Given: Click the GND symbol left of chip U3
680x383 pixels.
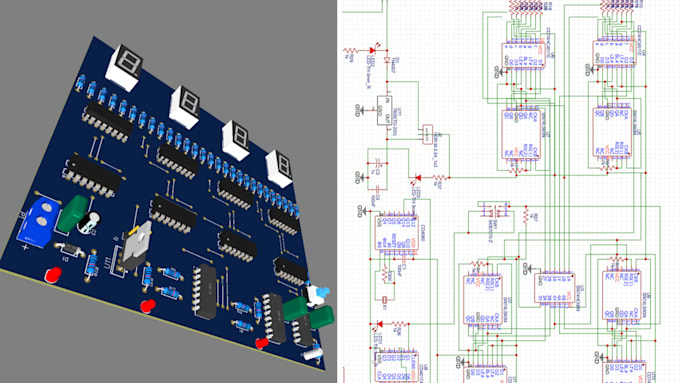Looking at the screenshot, I should coord(527,268).
